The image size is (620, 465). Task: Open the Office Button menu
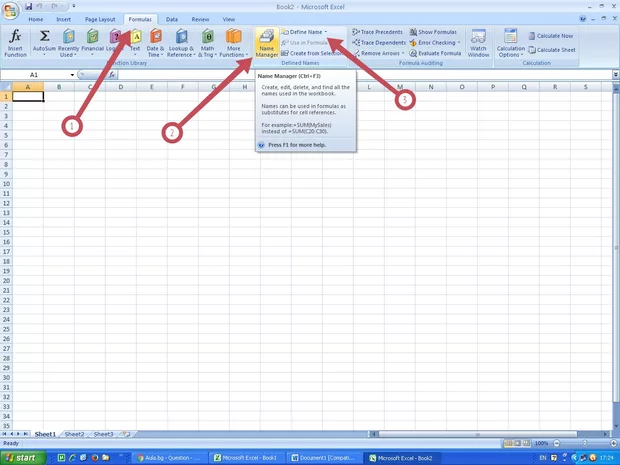10,10
